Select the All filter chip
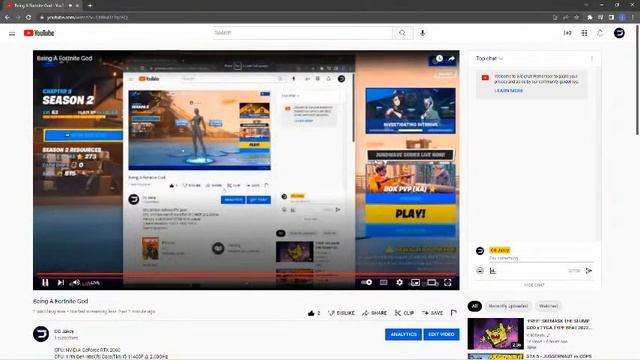The width and height of the screenshot is (640, 360). pos(475,306)
